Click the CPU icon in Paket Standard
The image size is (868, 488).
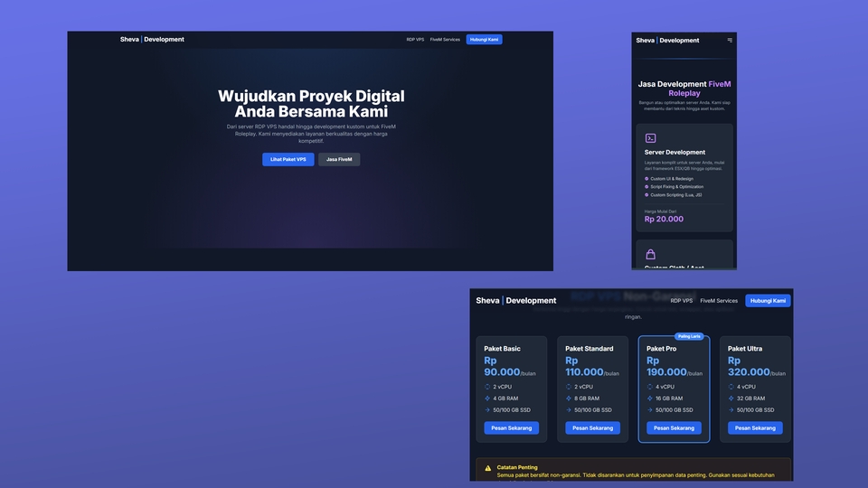pos(569,387)
